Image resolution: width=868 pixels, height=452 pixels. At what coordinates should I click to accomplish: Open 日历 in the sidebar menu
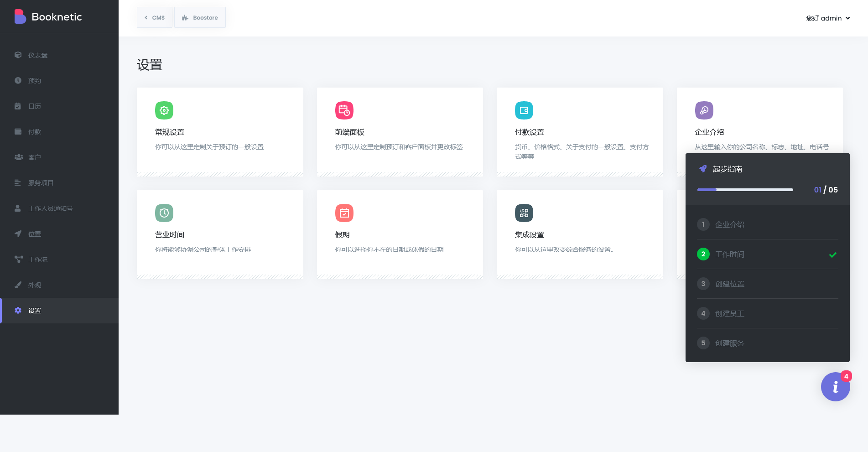pyautogui.click(x=35, y=106)
